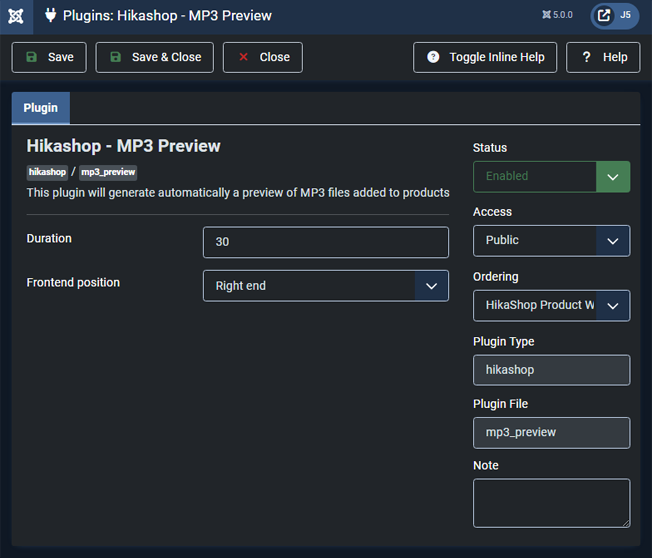Click the Hikashop - MP3 Preview heading

[123, 146]
